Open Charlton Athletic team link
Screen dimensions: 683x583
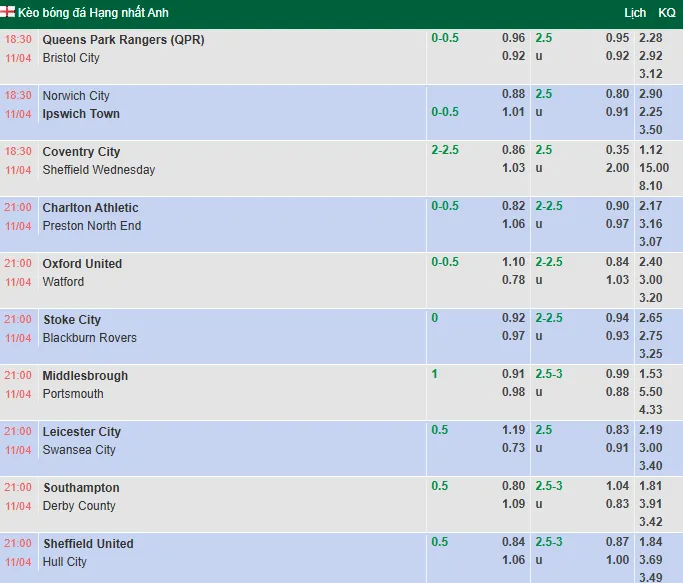[x=90, y=208]
